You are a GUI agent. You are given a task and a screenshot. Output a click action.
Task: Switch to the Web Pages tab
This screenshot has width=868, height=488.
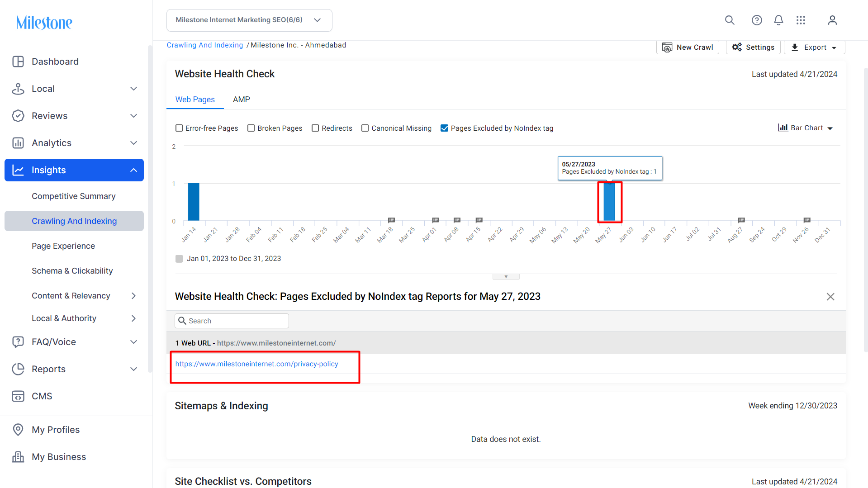[195, 99]
